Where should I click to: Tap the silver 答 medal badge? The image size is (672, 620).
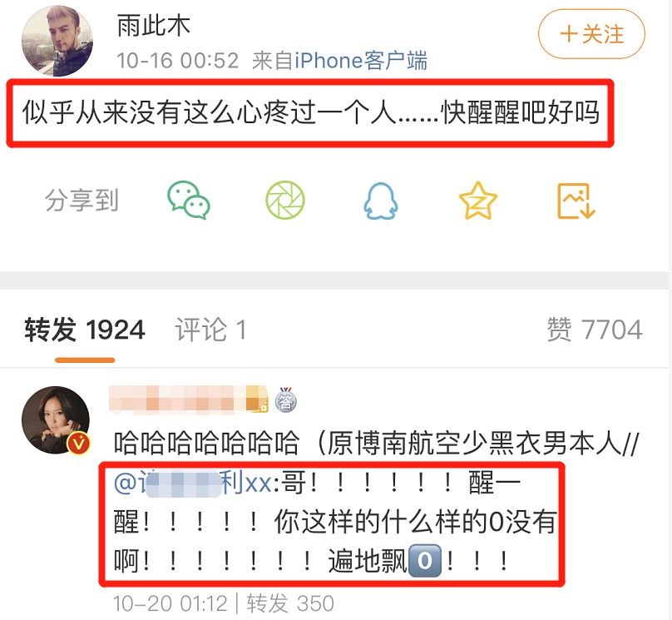286,399
